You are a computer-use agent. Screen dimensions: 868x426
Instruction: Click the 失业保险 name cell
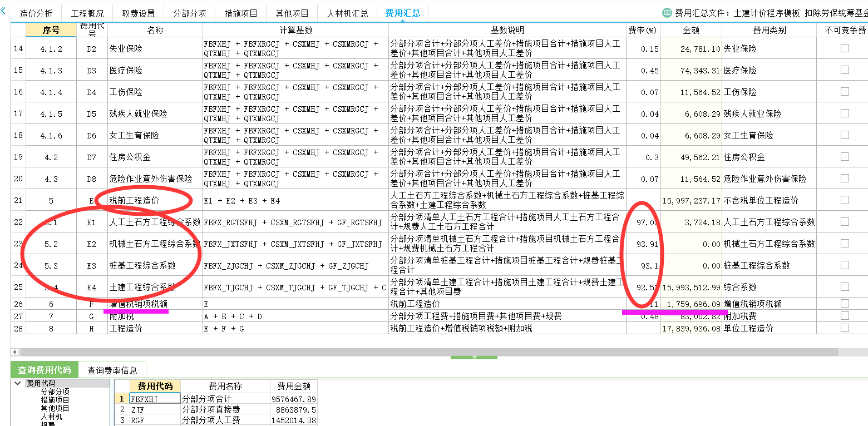pyautogui.click(x=155, y=48)
